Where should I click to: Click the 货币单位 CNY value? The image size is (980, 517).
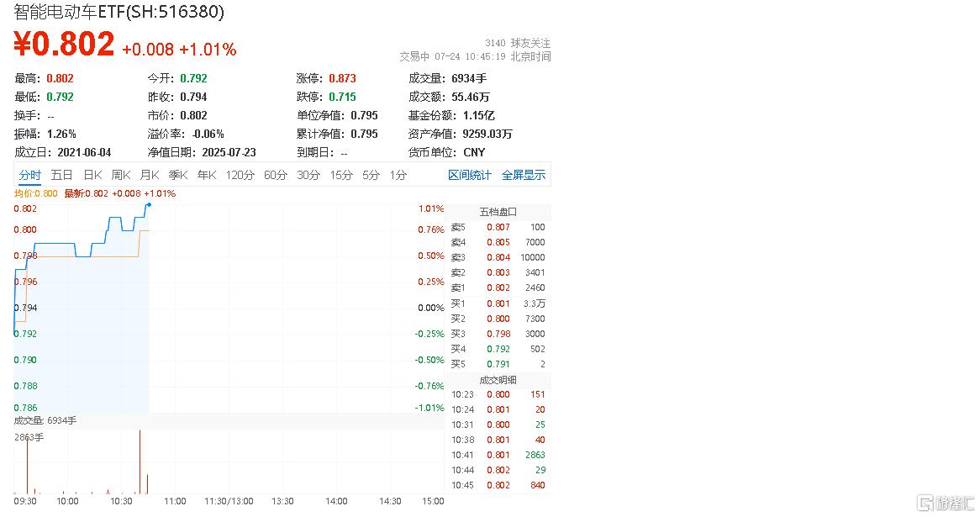pyautogui.click(x=474, y=152)
